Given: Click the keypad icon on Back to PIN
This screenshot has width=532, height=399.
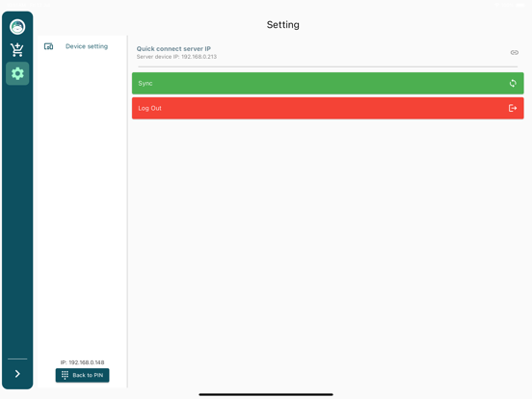Looking at the screenshot, I should pyautogui.click(x=65, y=375).
